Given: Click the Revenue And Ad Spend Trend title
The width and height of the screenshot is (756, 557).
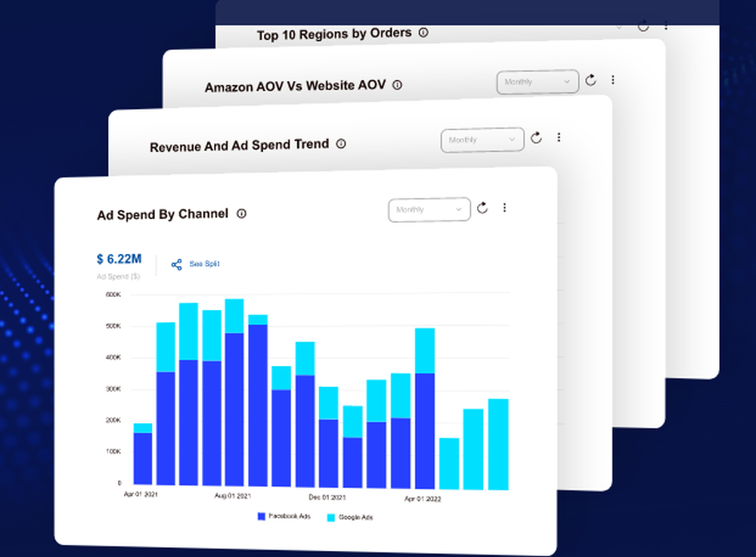Looking at the screenshot, I should point(240,146).
